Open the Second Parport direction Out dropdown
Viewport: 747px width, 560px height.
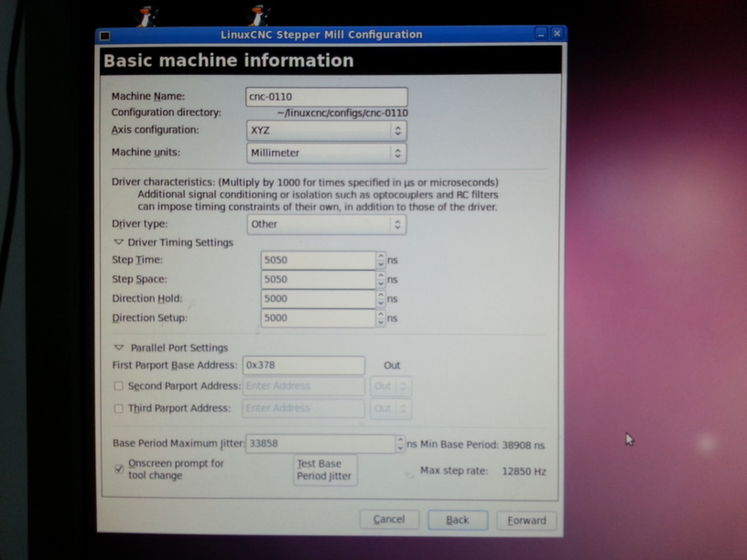click(391, 386)
